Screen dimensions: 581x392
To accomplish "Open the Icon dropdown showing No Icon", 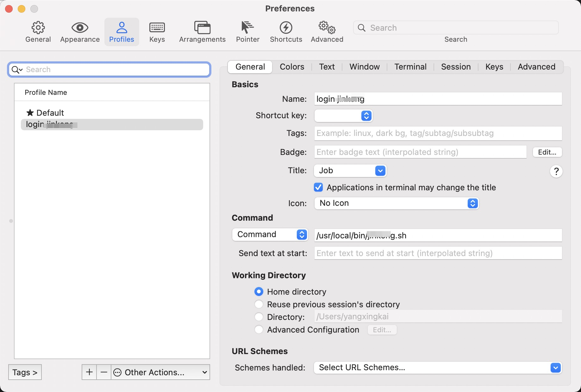I will (x=396, y=203).
